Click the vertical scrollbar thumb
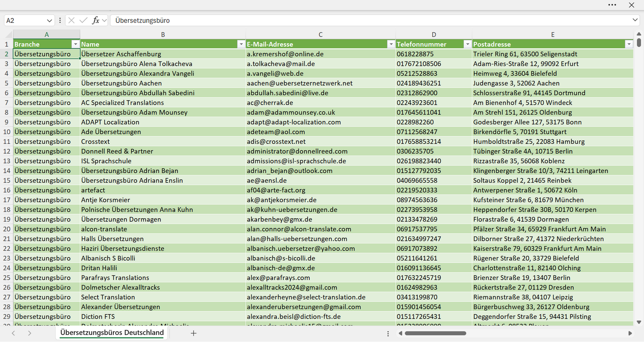The height and width of the screenshot is (342, 644). (639, 43)
